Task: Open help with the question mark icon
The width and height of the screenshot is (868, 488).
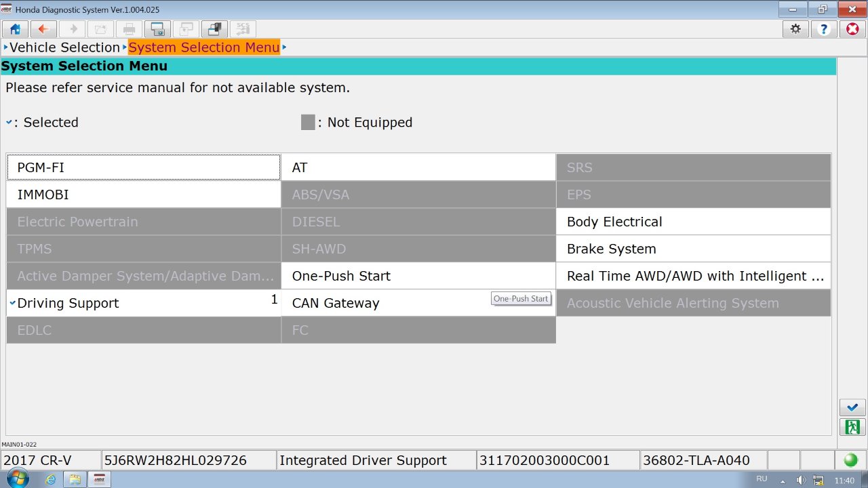Action: pyautogui.click(x=824, y=29)
